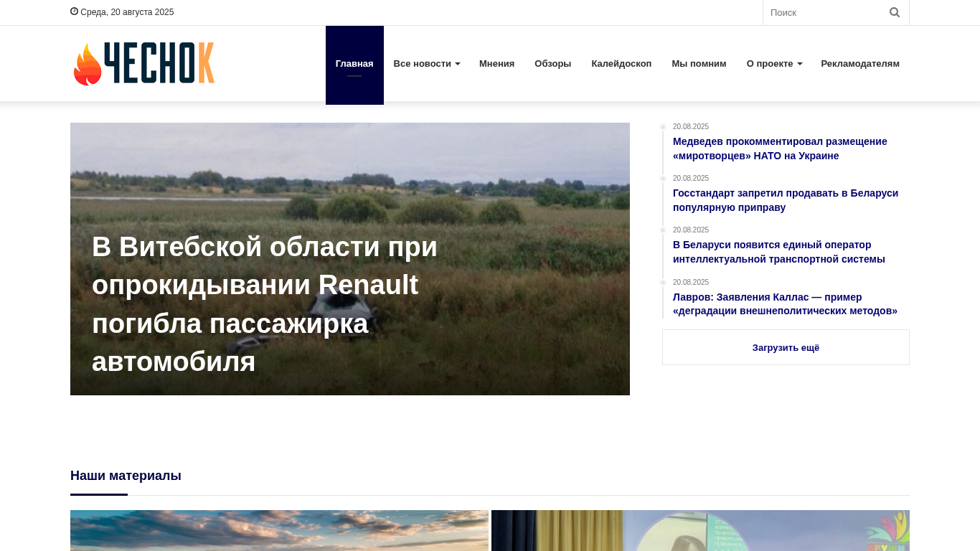Click the search magnifier icon
Image resolution: width=980 pixels, height=551 pixels.
[895, 12]
